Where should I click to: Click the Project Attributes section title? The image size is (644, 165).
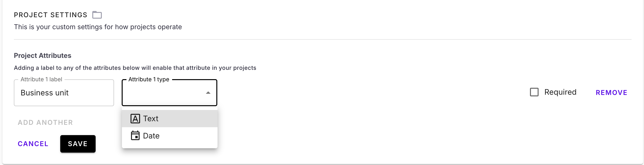click(x=43, y=55)
